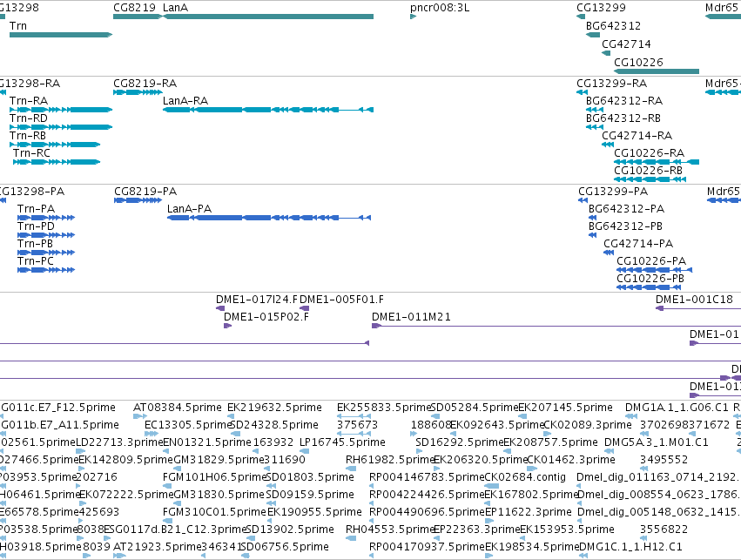Click the EN01321.5prime EST label
This screenshot has width=741, height=560.
click(x=207, y=442)
